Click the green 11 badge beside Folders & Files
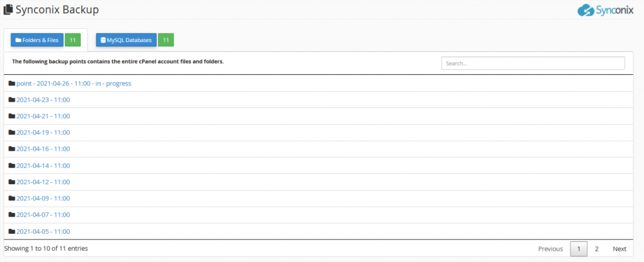The width and height of the screenshot is (644, 262). [x=73, y=40]
